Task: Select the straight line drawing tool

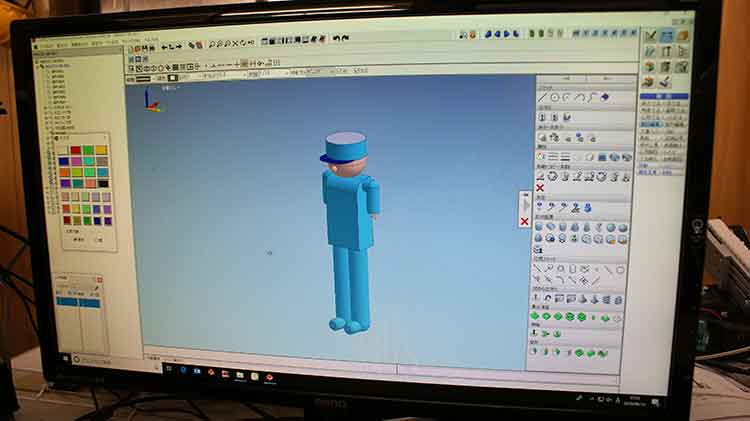Action: pos(542,98)
